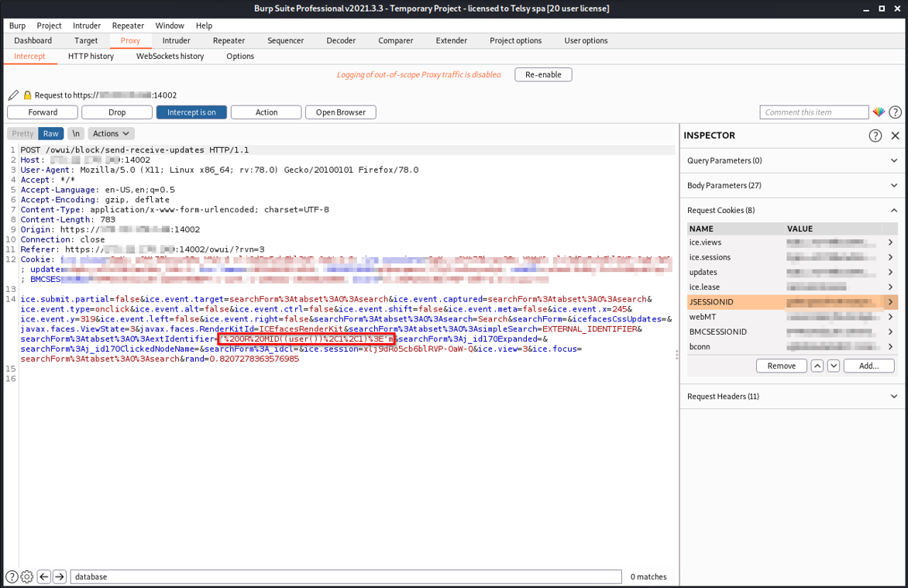This screenshot has width=908, height=588.
Task: Click the pencil edit target icon
Action: point(13,95)
